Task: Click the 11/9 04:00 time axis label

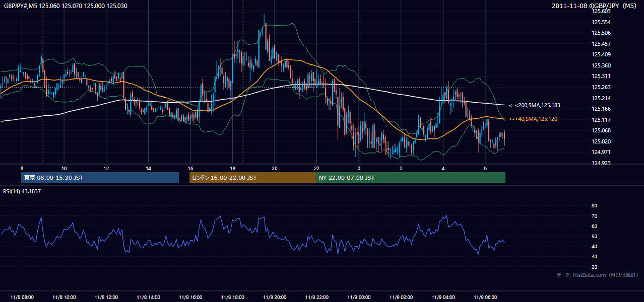Action: (x=443, y=297)
